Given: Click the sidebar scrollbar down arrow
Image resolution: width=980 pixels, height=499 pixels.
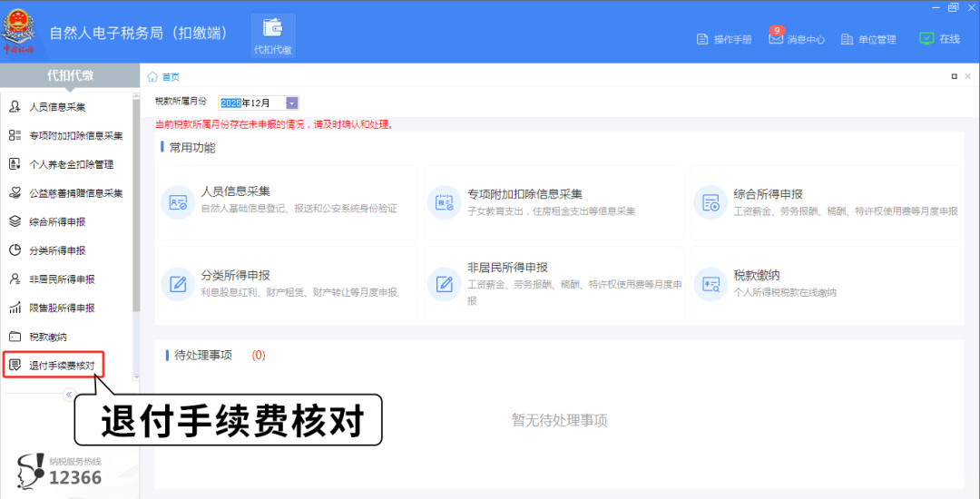Looking at the screenshot, I should point(136,377).
